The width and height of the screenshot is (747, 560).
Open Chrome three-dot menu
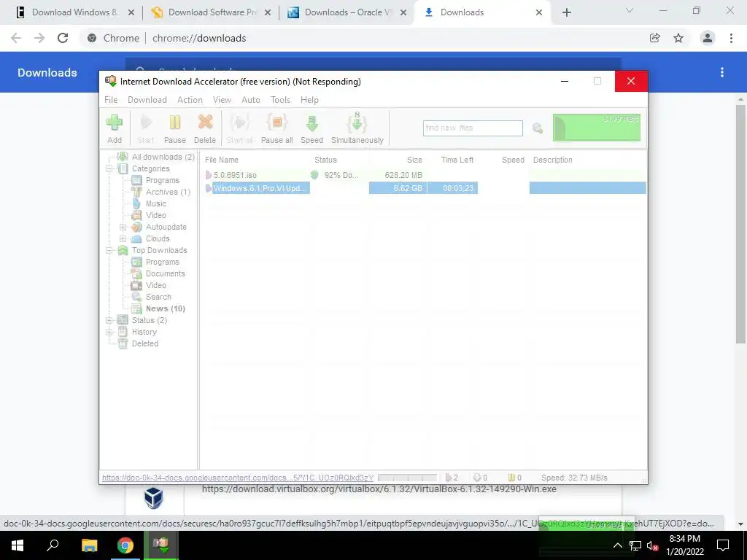(x=731, y=38)
